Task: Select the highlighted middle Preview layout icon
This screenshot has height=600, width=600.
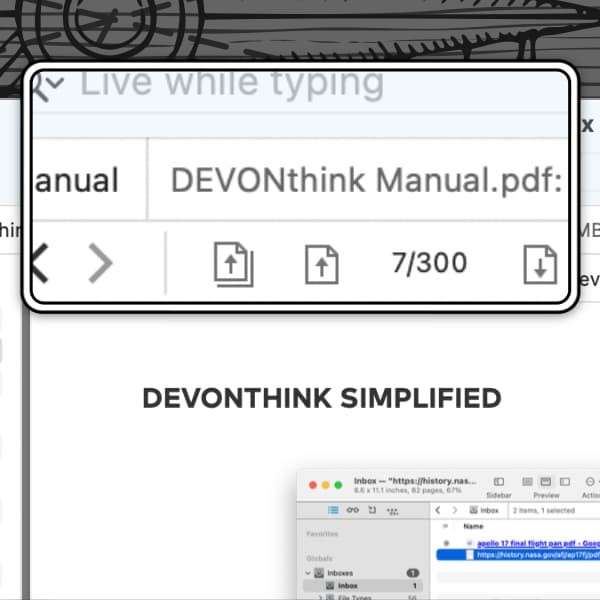Action: click(546, 481)
